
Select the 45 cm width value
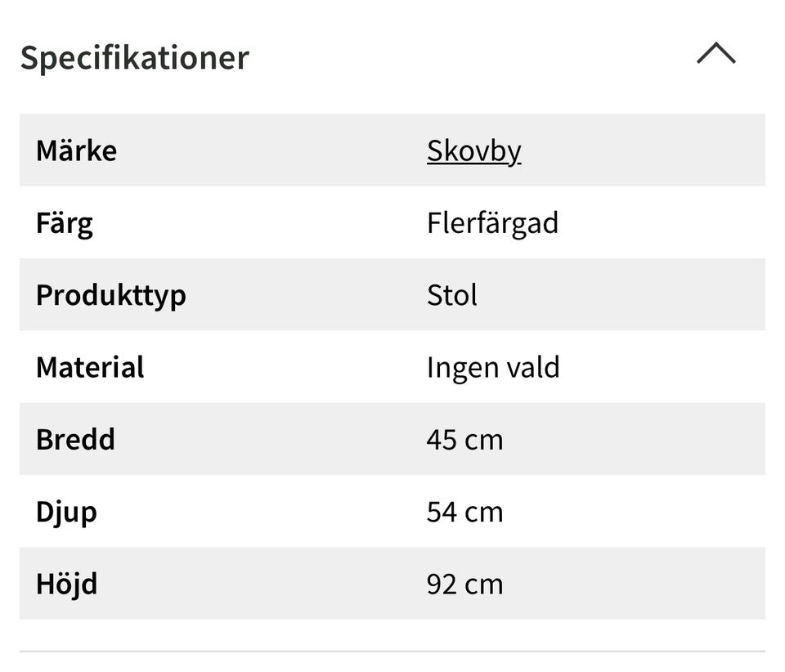point(464,439)
